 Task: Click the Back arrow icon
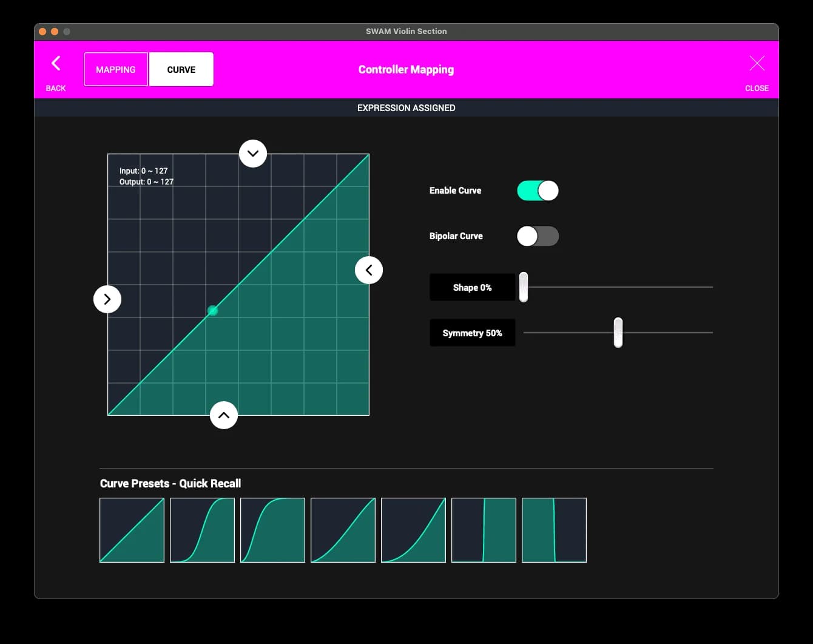pyautogui.click(x=56, y=64)
